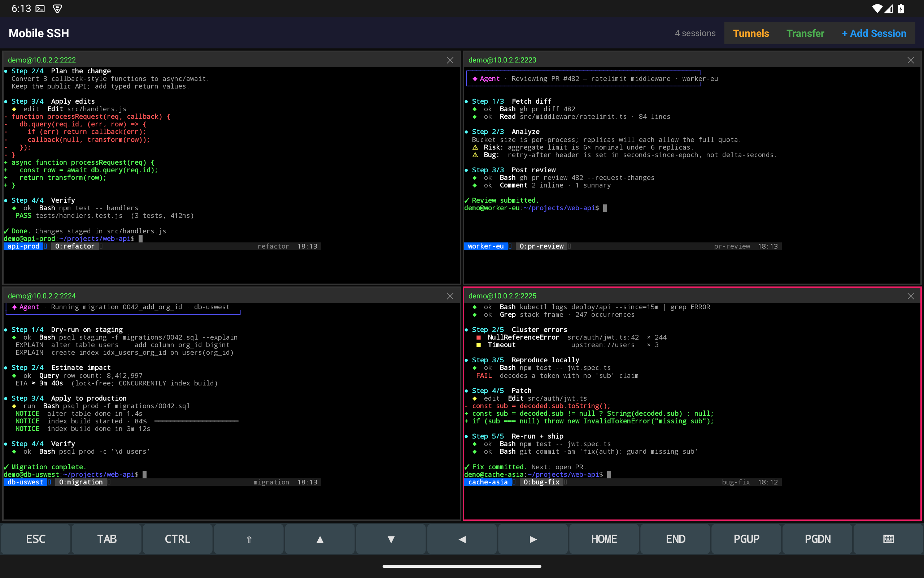Click the Bug warning triangle icon
The image size is (924, 578).
tap(475, 155)
